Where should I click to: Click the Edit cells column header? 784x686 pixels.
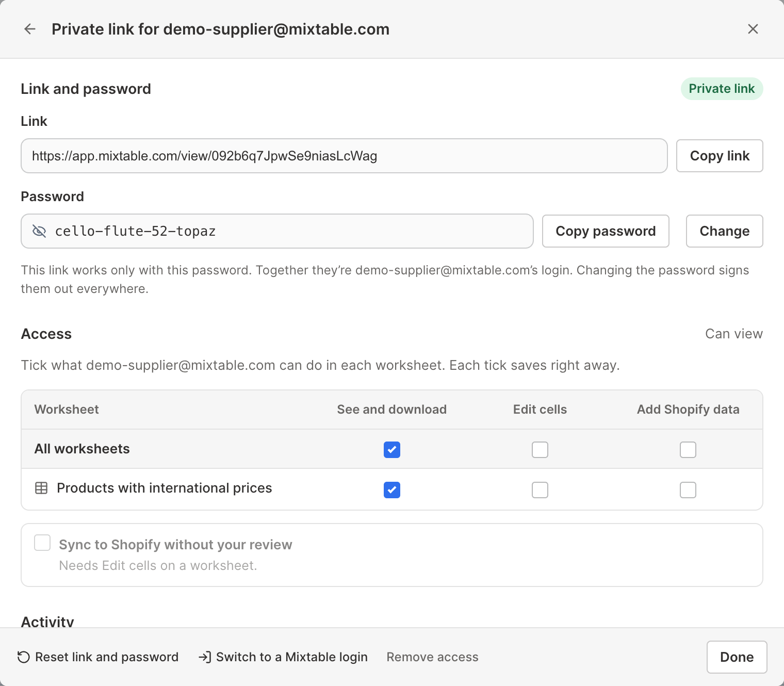[540, 410]
